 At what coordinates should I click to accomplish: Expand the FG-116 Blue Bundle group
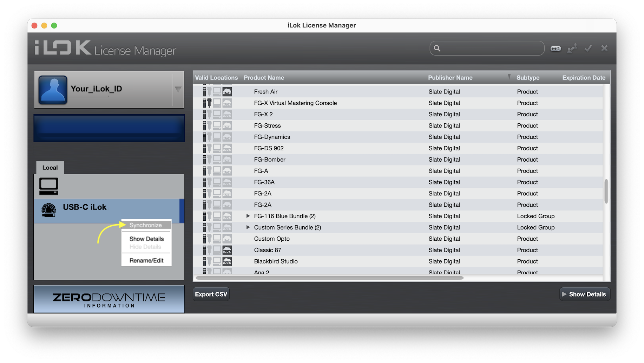[x=248, y=216]
